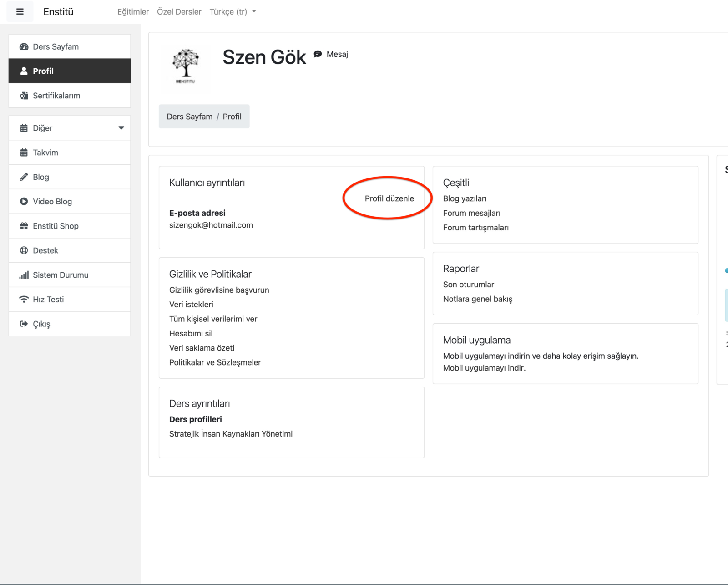Image resolution: width=728 pixels, height=585 pixels.
Task: Click the Destek lifebuoy icon
Action: coord(24,250)
